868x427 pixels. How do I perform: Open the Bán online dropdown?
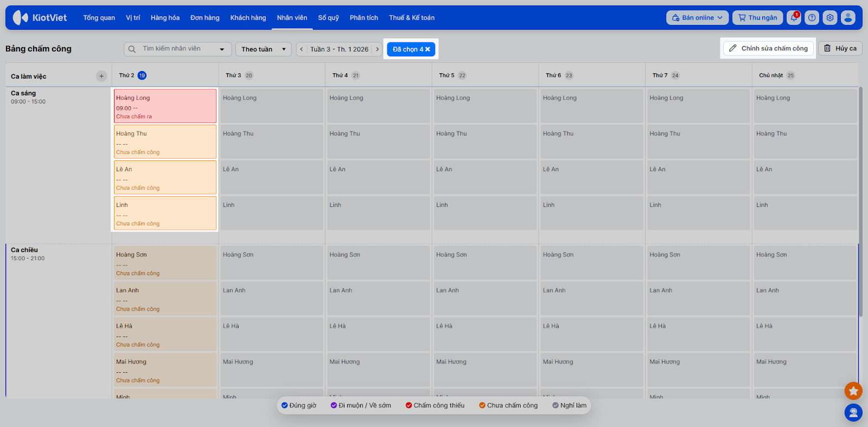698,18
